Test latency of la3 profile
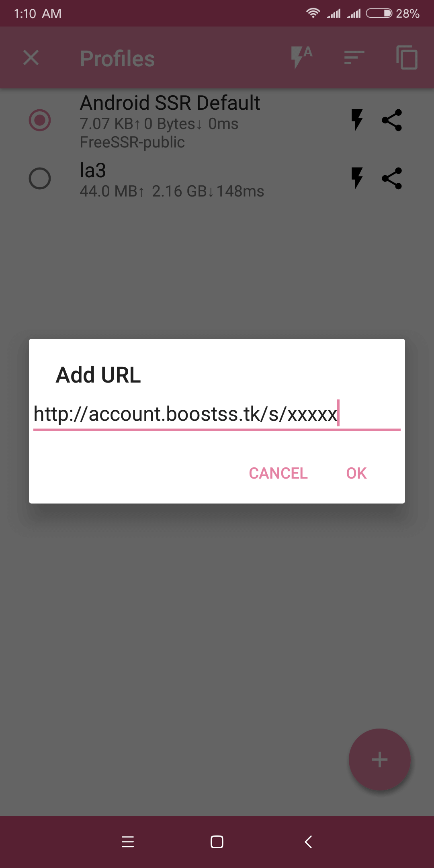434x868 pixels. pyautogui.click(x=356, y=178)
